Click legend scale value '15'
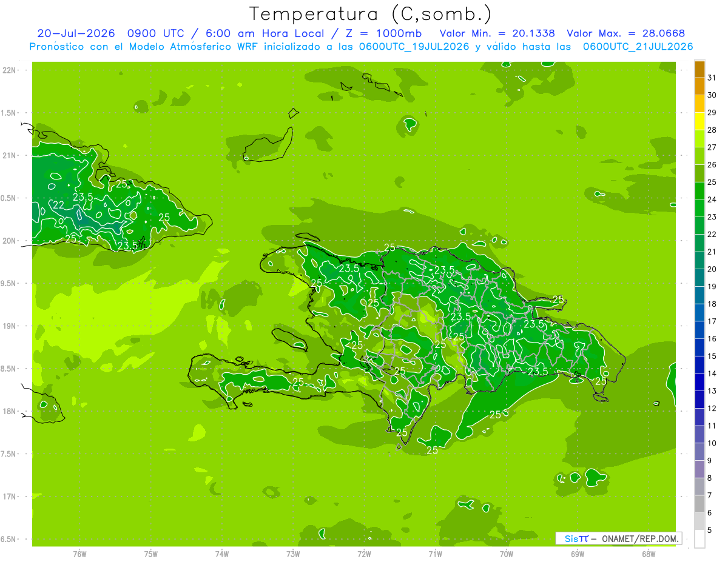The width and height of the screenshot is (728, 562). [x=712, y=356]
